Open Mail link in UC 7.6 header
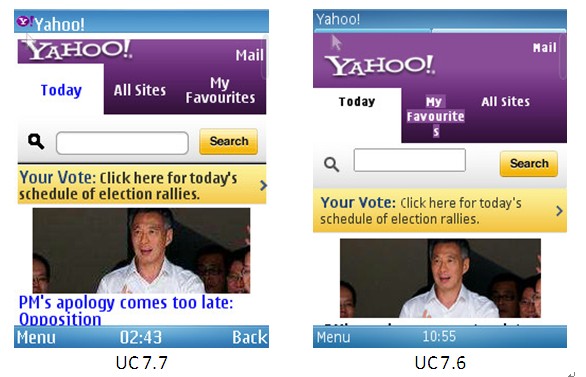 tap(545, 47)
